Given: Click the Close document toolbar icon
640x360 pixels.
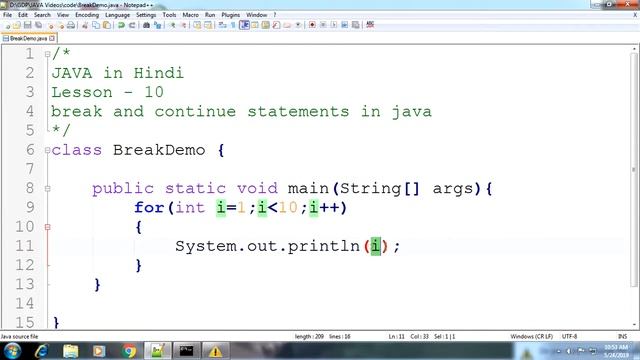Looking at the screenshot, I should pyautogui.click(x=51, y=25).
